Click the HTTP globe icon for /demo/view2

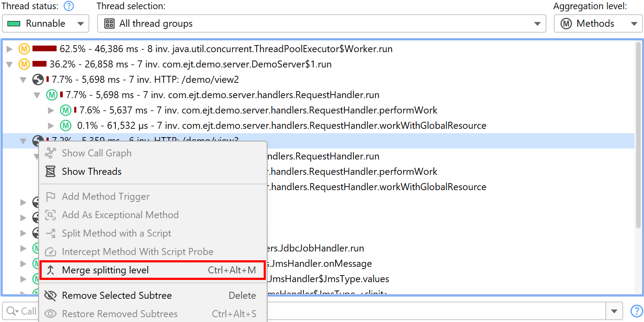tap(38, 80)
